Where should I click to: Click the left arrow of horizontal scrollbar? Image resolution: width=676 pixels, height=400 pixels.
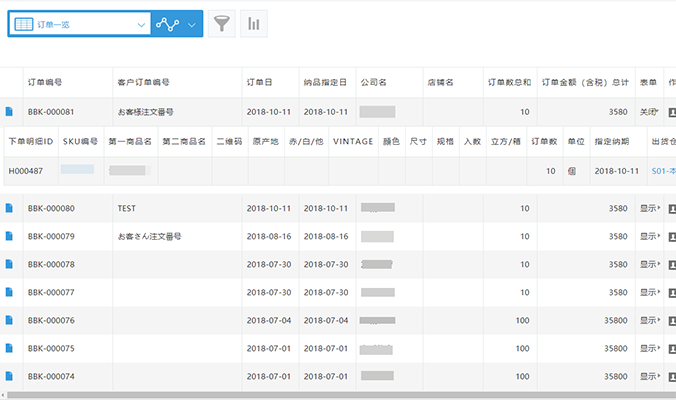pyautogui.click(x=3, y=395)
